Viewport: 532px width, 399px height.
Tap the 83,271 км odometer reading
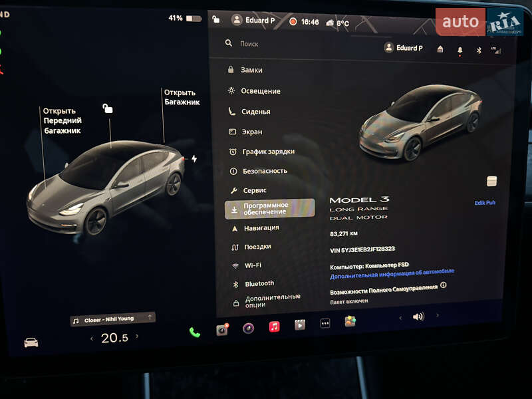344,233
